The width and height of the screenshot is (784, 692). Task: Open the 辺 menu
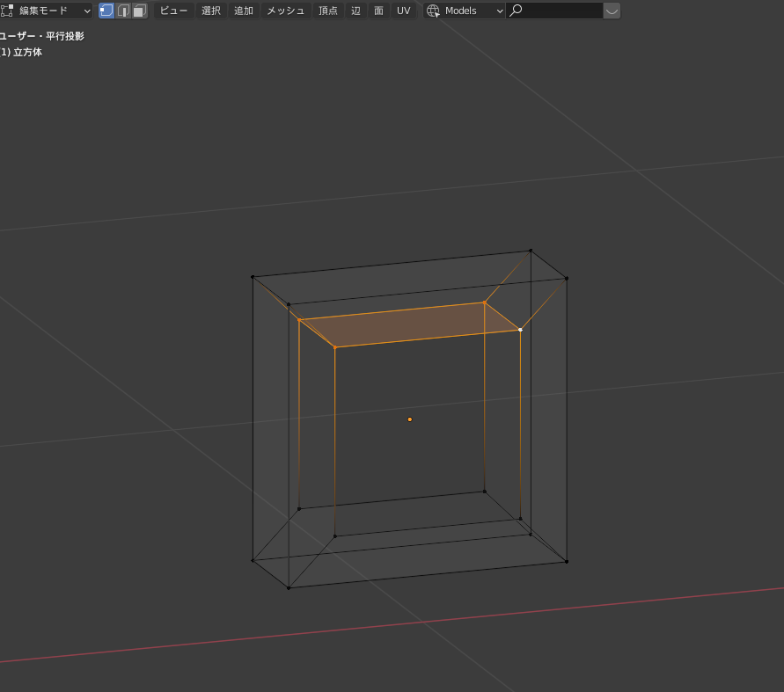click(x=355, y=11)
